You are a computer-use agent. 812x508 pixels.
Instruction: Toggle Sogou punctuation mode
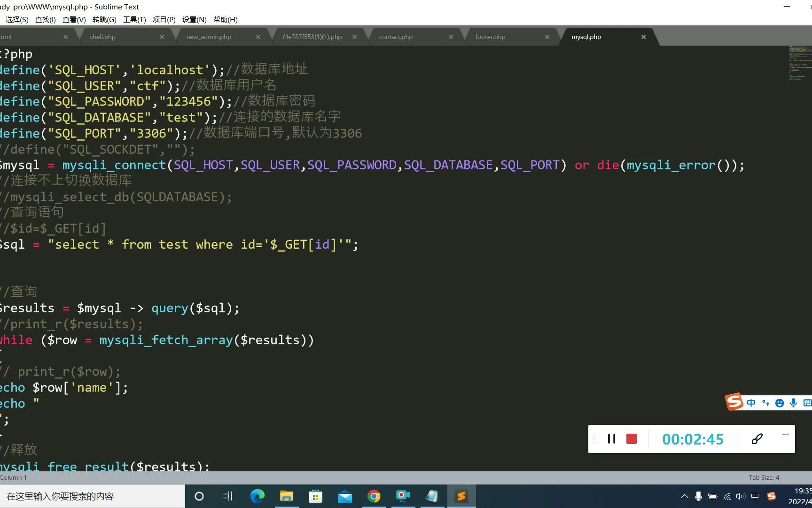[x=765, y=403]
